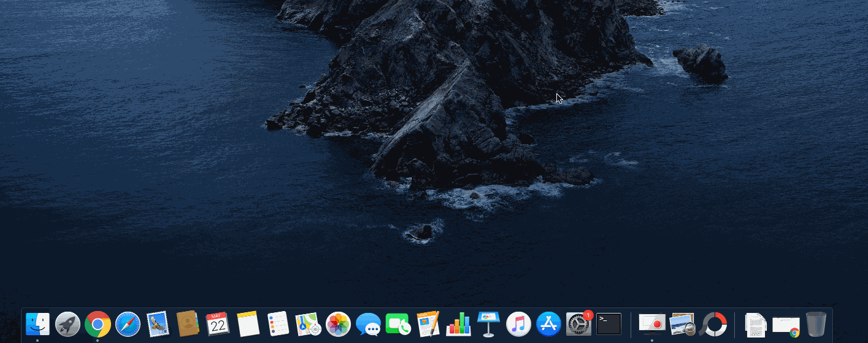The width and height of the screenshot is (868, 343).
Task: Open Google Chrome in the Dock
Action: click(x=98, y=324)
